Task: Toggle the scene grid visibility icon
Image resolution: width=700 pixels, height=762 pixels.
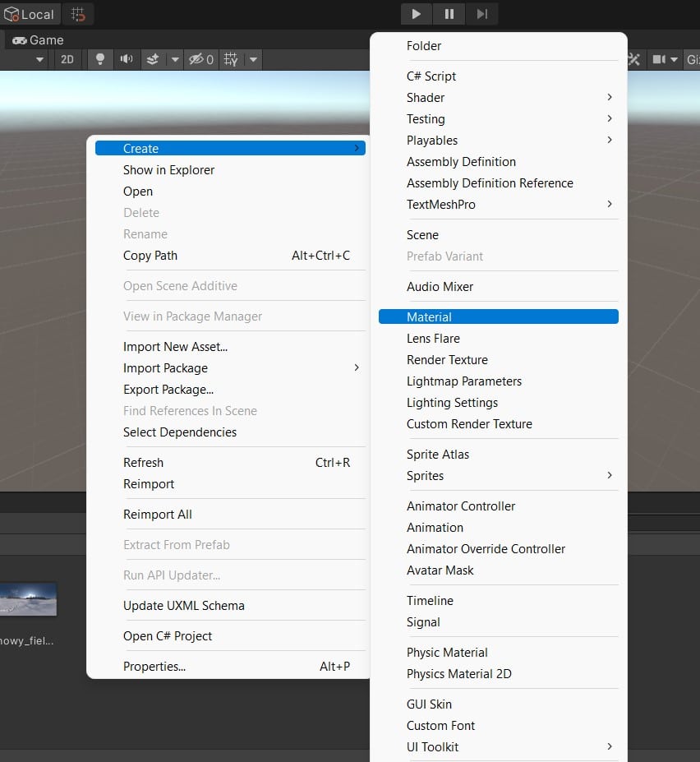Action: pos(231,59)
